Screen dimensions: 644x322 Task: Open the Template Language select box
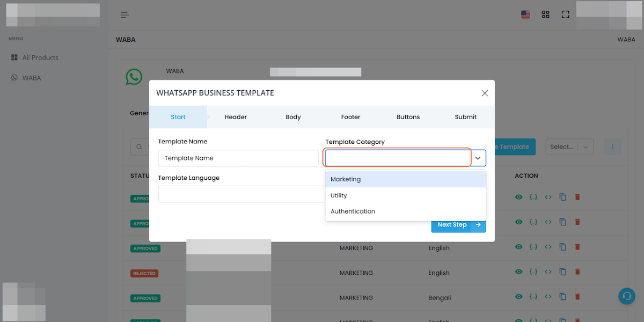tap(241, 194)
